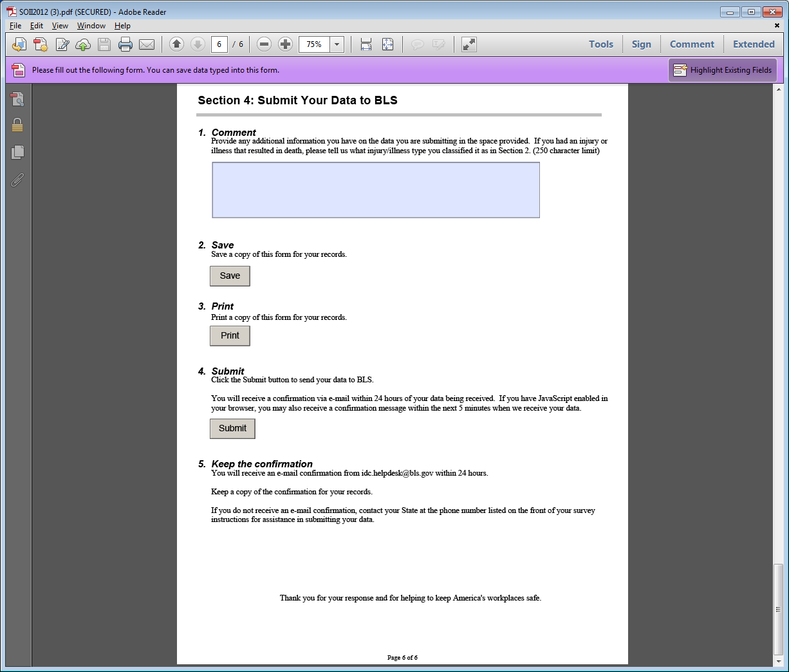Click into the Comment text box
Image resolution: width=789 pixels, height=672 pixels.
coord(376,190)
